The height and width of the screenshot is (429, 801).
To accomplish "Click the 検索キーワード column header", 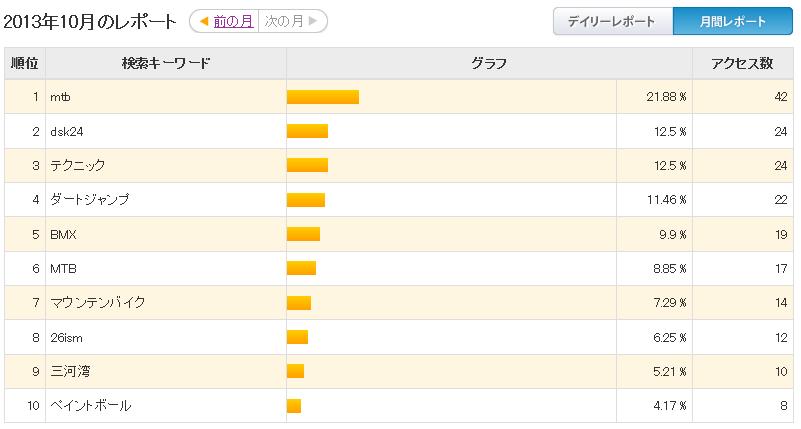I will pyautogui.click(x=166, y=63).
